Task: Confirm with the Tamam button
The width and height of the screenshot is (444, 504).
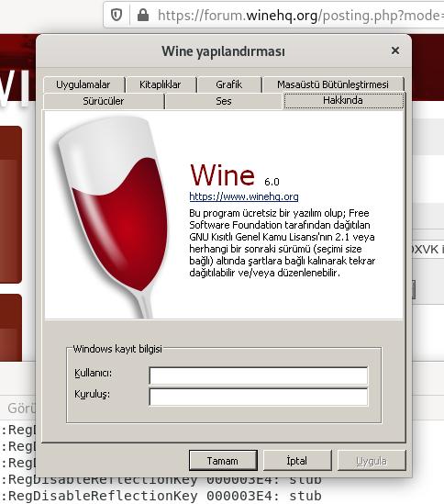Action: pyautogui.click(x=223, y=461)
